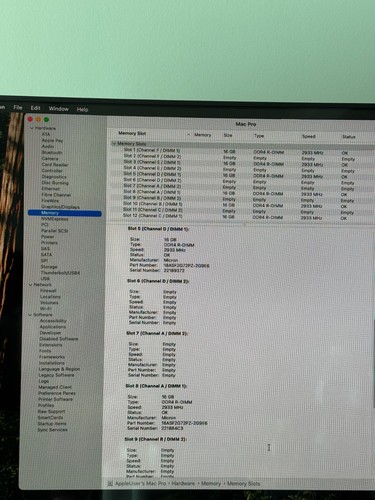
Task: Click AppleUser's Mac Pro in path bar
Action: click(140, 483)
